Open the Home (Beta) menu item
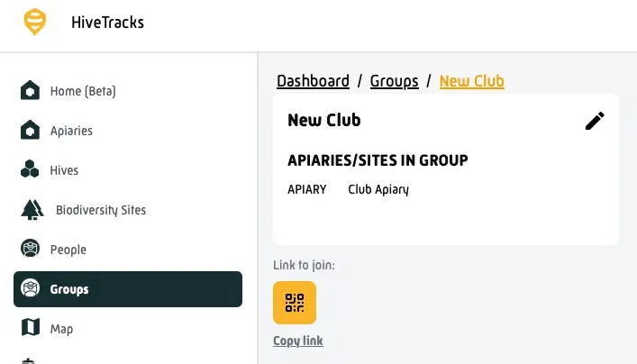Screen dimensions: 637x364 pyautogui.click(x=83, y=91)
